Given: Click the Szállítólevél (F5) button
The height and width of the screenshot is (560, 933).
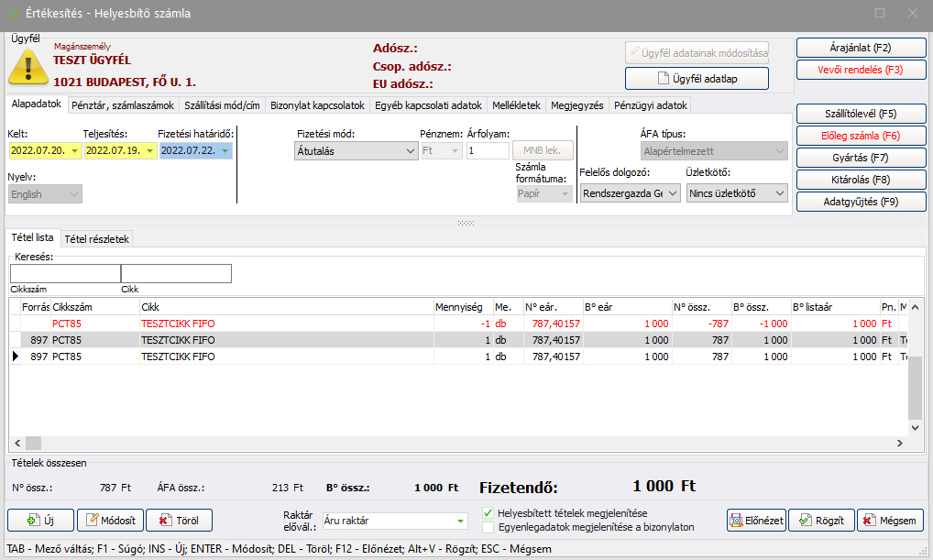Looking at the screenshot, I should [860, 115].
